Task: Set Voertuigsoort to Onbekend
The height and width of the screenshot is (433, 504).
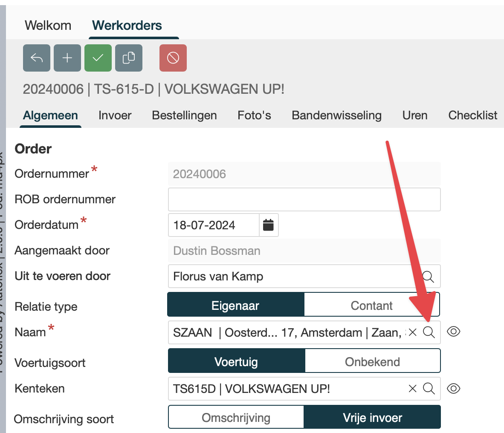Action: [372, 362]
